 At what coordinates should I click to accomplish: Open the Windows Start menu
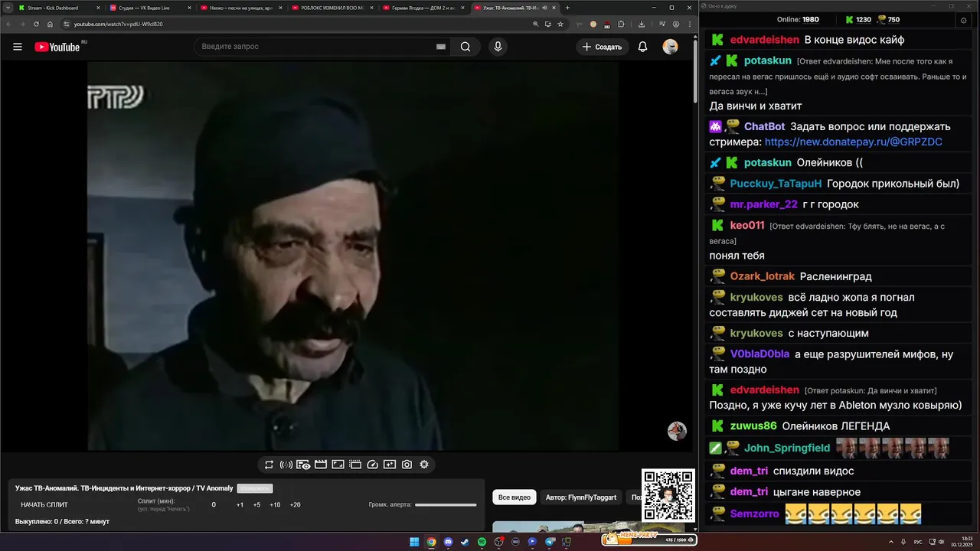click(414, 542)
